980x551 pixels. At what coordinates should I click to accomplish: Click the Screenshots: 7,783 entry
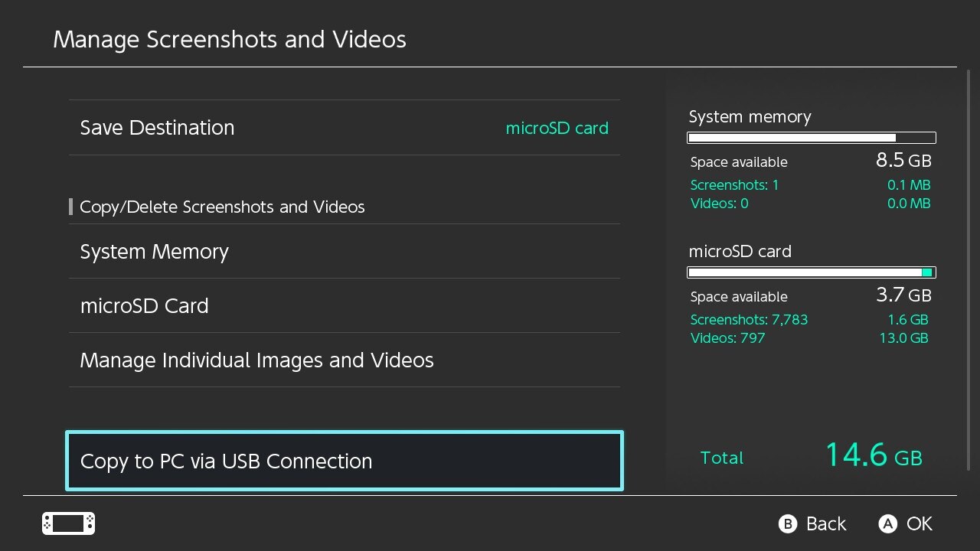(x=749, y=320)
